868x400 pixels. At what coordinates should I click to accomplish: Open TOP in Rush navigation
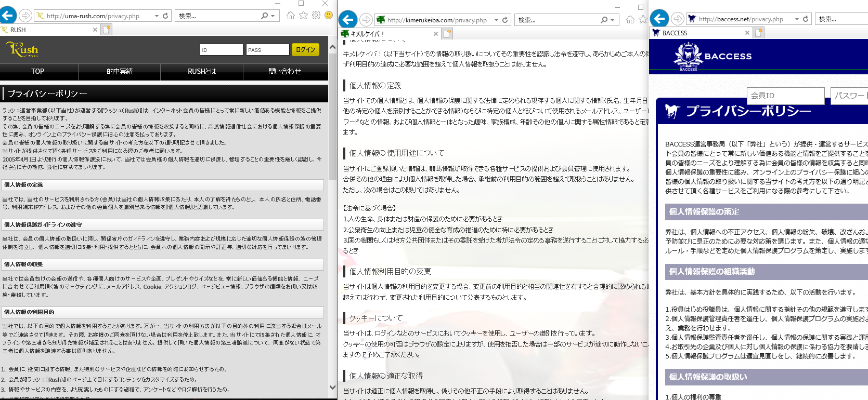(x=38, y=71)
